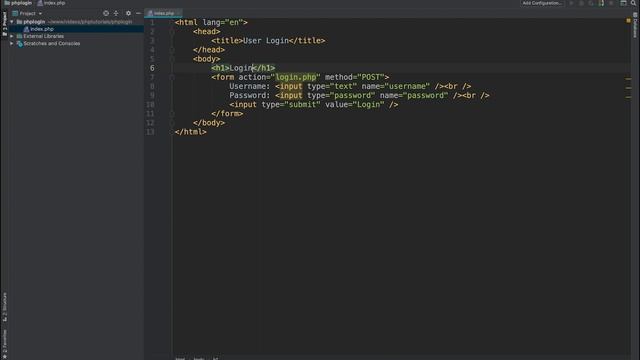Open Project panel settings gear
Image resolution: width=640 pixels, height=360 pixels.
tap(128, 13)
